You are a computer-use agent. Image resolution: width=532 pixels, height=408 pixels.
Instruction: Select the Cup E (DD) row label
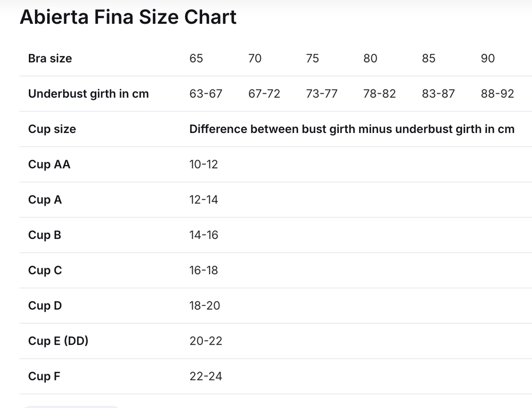(58, 341)
